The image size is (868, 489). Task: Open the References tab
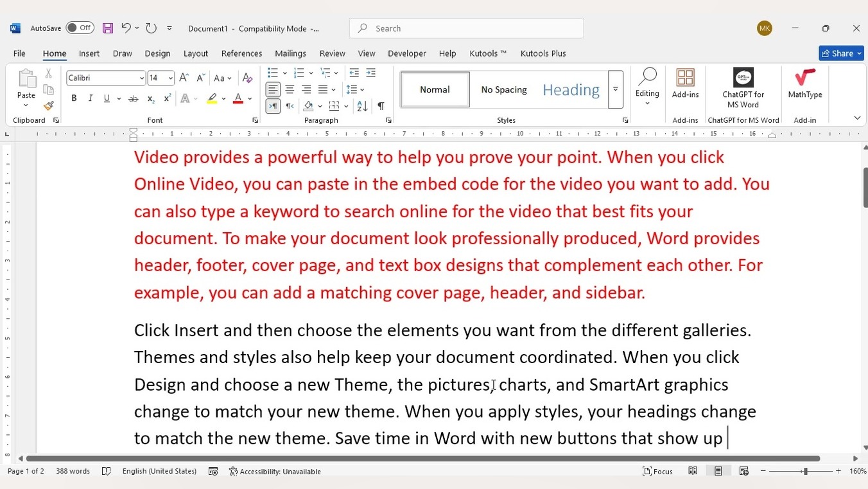[241, 53]
